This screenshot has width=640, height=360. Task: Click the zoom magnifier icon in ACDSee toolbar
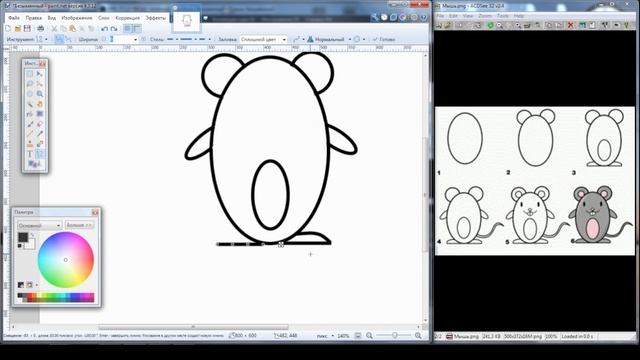[x=500, y=25]
